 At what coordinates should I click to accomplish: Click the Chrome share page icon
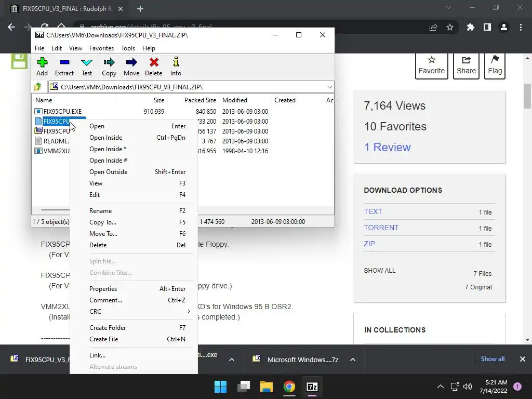click(x=433, y=27)
